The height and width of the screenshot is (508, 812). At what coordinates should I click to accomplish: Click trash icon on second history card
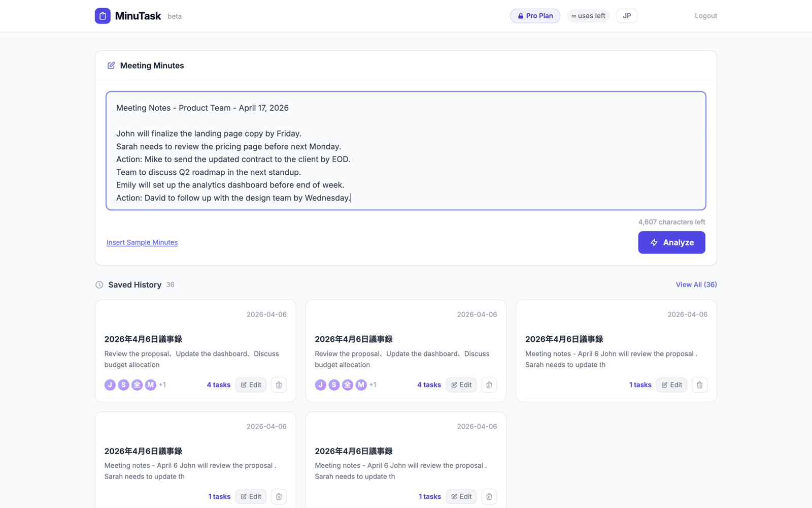(489, 385)
